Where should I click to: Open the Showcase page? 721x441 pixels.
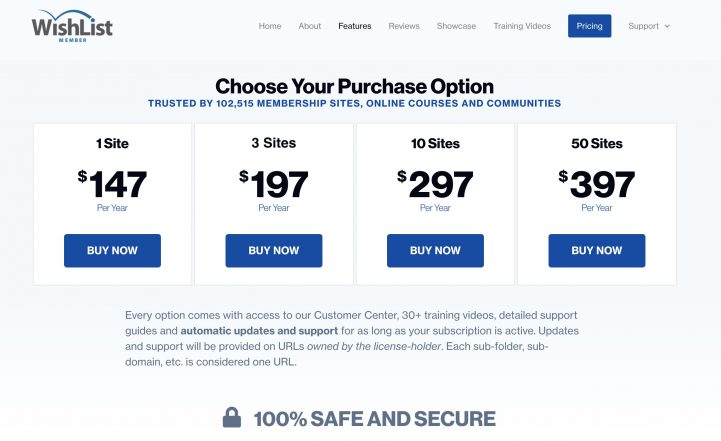pyautogui.click(x=456, y=26)
